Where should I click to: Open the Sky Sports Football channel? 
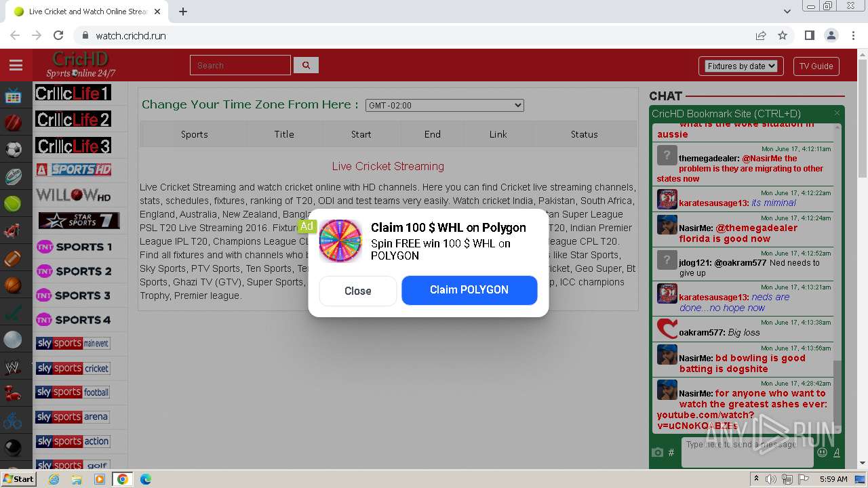[73, 392]
